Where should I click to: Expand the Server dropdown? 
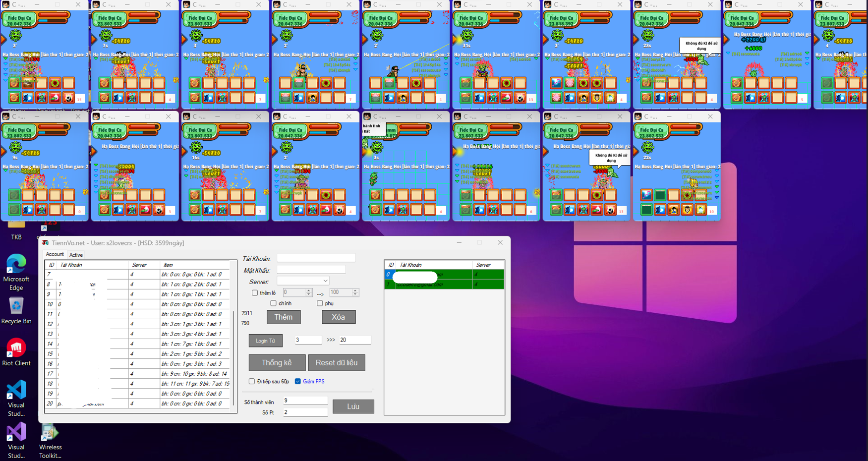click(x=325, y=281)
